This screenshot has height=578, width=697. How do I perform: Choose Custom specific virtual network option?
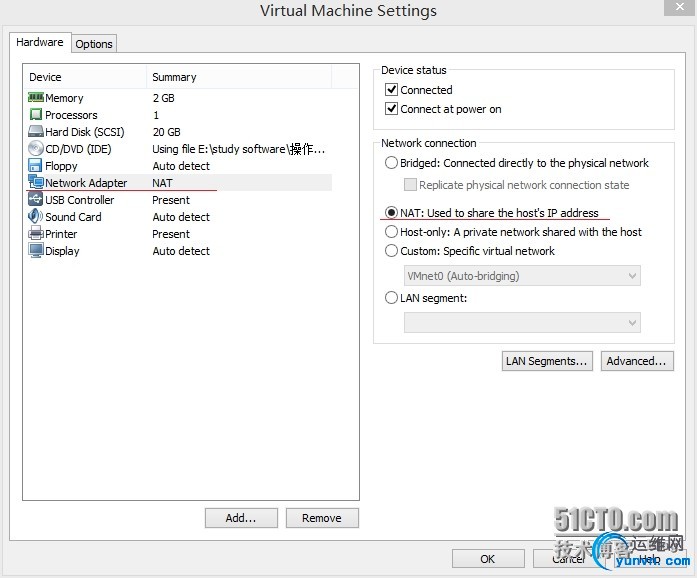click(x=391, y=251)
